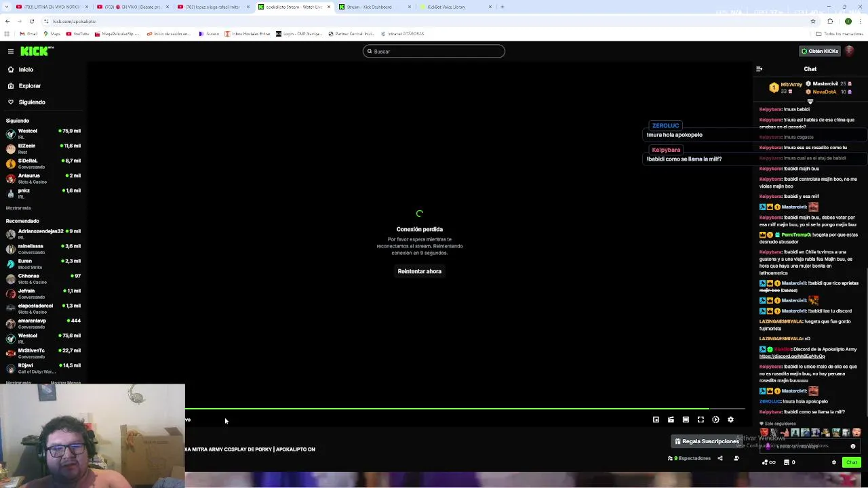The height and width of the screenshot is (488, 868).
Task: Click the channel points infinity icon
Action: click(x=768, y=462)
